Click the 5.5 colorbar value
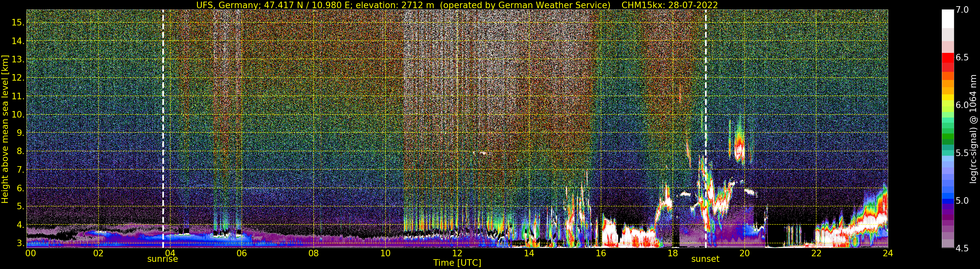Image resolution: width=980 pixels, height=269 pixels. (x=962, y=153)
